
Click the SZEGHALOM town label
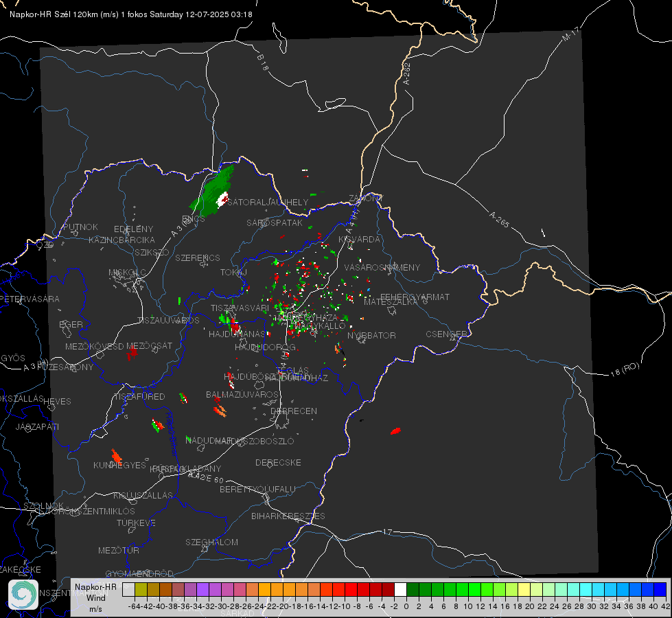(211, 542)
